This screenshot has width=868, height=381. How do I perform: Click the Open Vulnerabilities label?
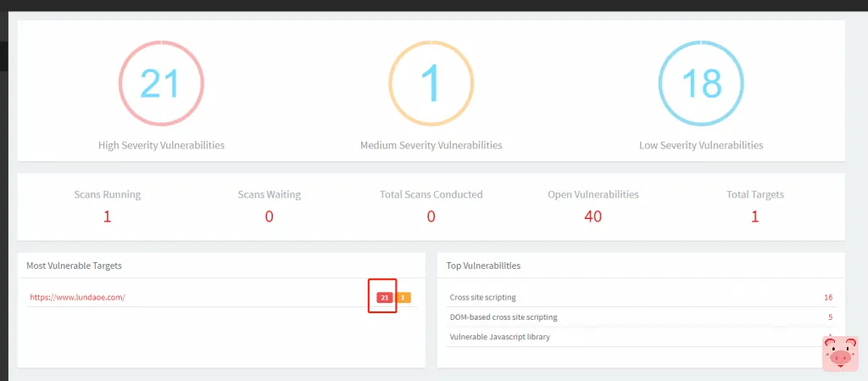click(x=593, y=194)
